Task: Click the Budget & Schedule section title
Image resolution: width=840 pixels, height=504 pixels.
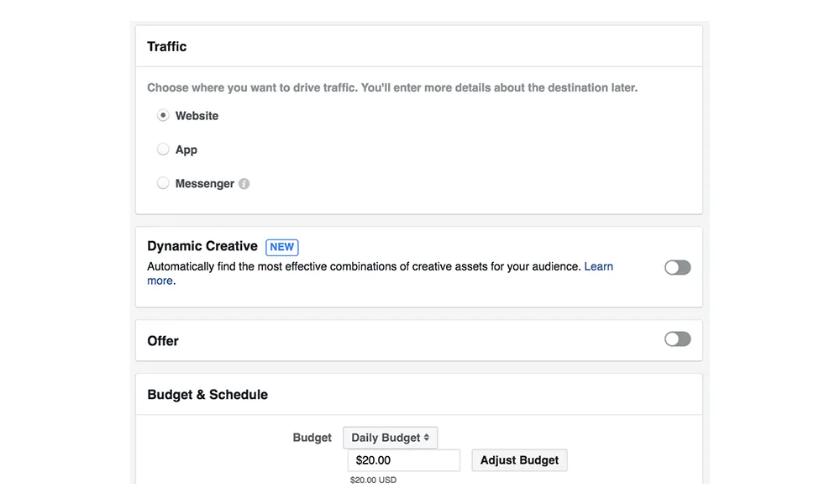Action: (x=207, y=394)
